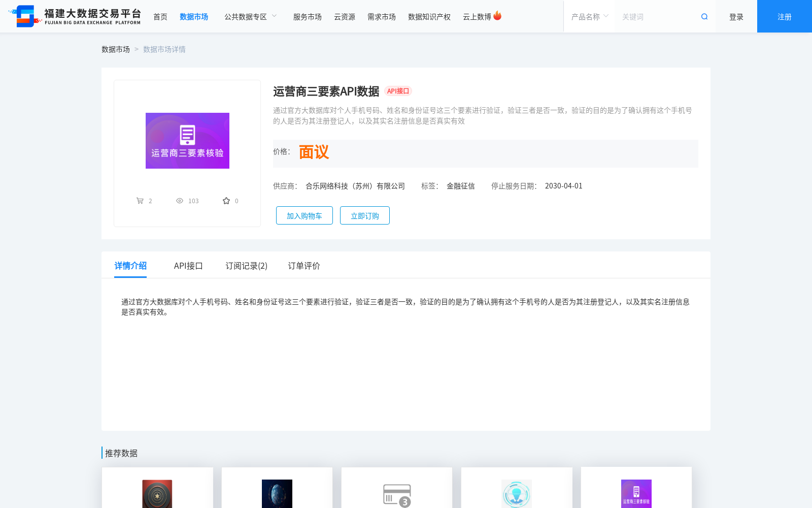
Task: Open 云资源 navigation item
Action: click(345, 17)
